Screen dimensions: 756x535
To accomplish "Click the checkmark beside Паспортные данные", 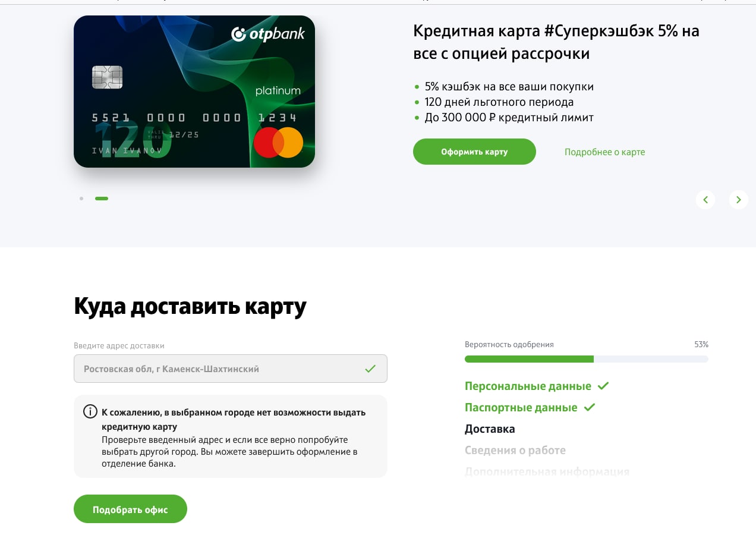I will point(590,407).
